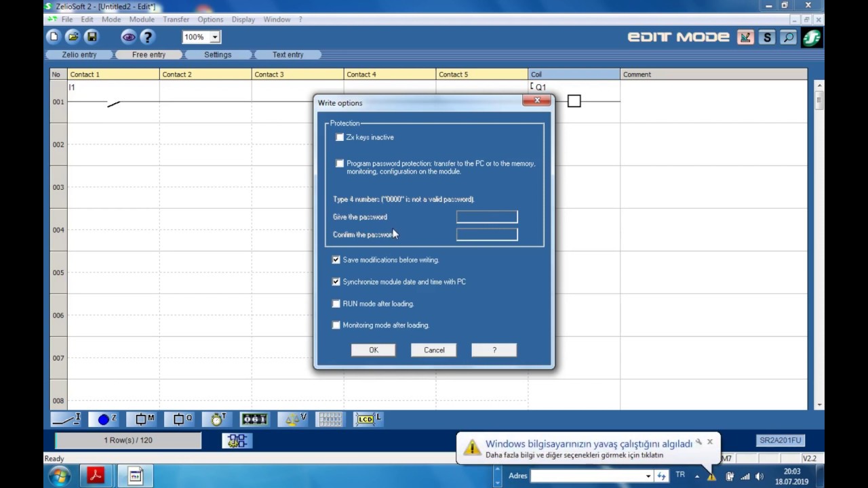
Task: Enable RUN mode after loading
Action: tap(336, 304)
